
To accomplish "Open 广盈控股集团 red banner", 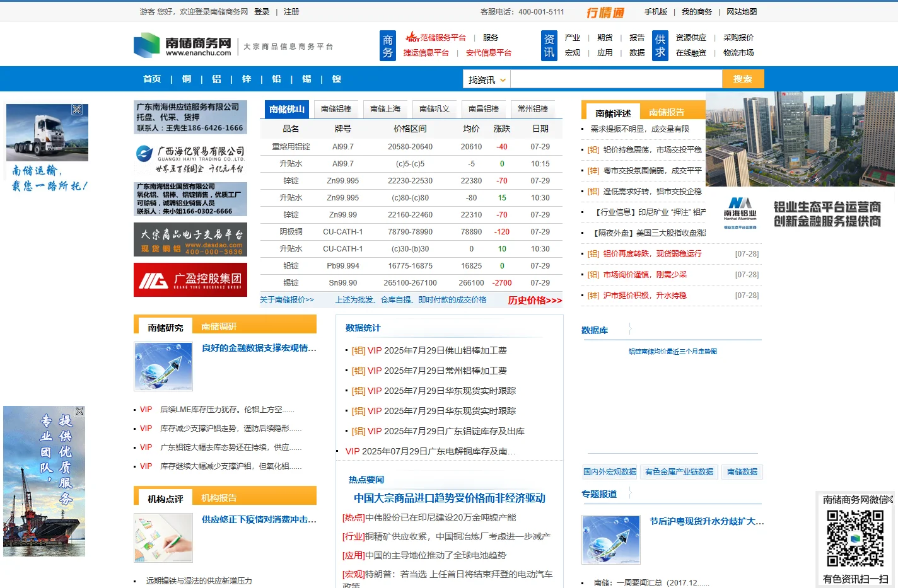I will (x=190, y=280).
